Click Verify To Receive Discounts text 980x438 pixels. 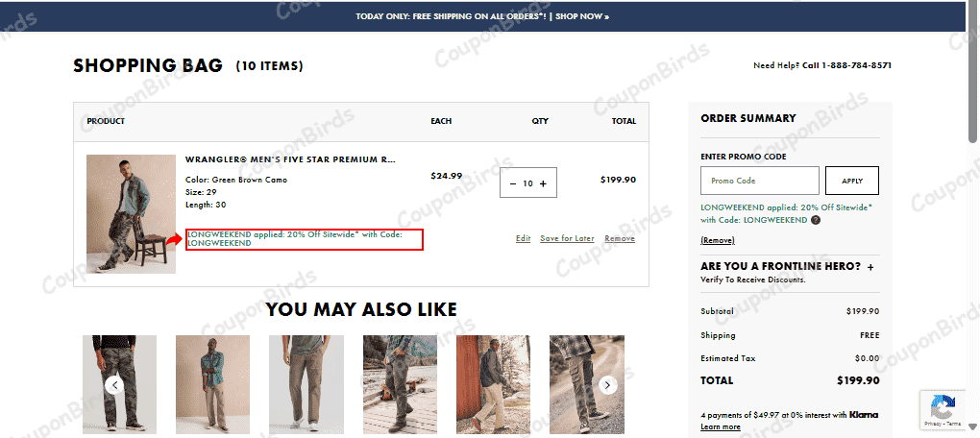[x=752, y=280]
